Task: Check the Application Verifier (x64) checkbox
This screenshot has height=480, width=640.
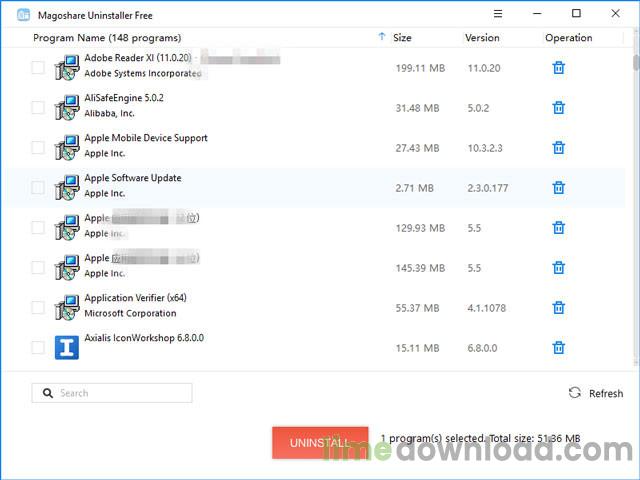Action: pos(38,308)
